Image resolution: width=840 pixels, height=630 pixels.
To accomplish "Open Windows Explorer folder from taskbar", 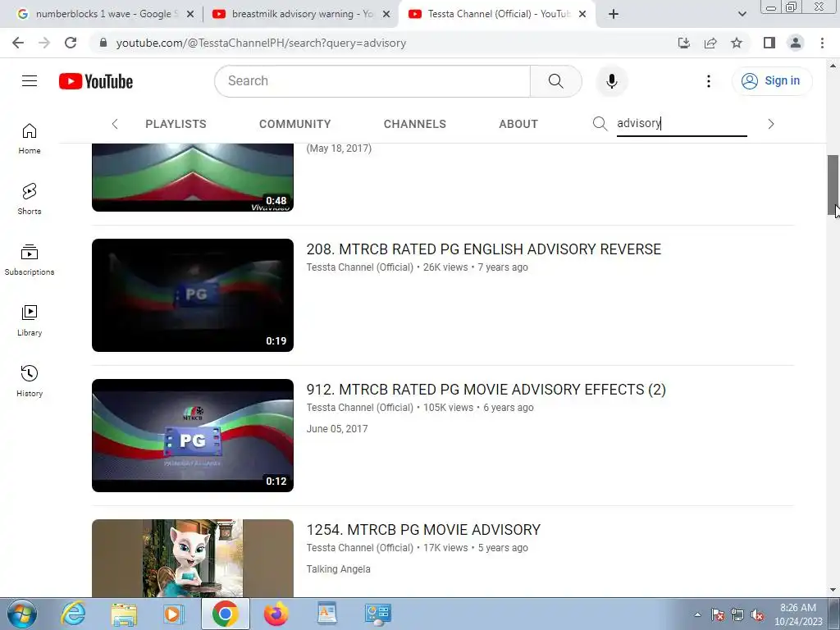I will point(124,614).
